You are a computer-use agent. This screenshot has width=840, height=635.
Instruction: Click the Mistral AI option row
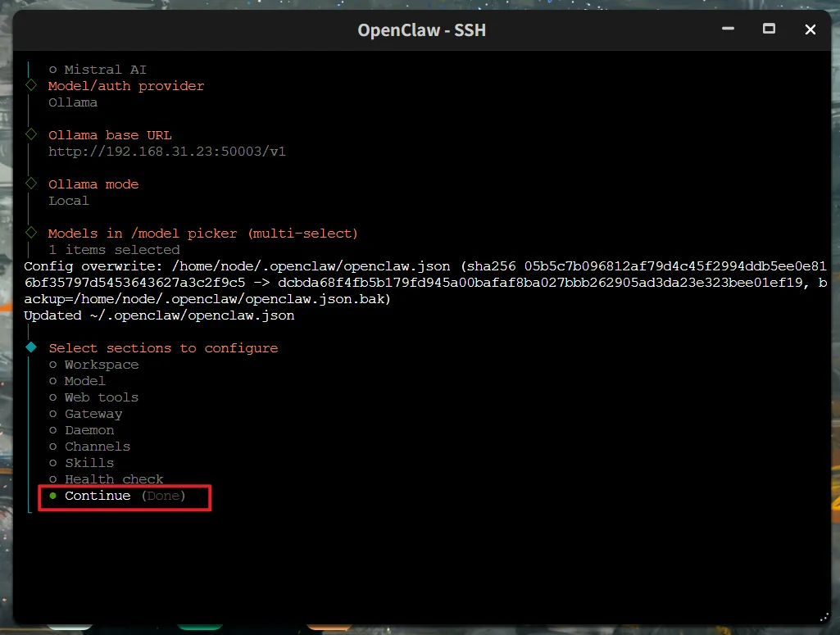[98, 70]
